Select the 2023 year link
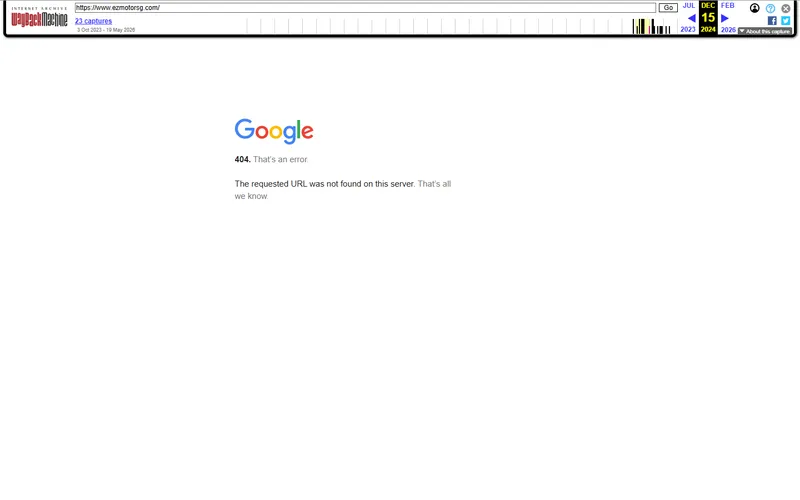The image size is (800, 500). tap(688, 30)
